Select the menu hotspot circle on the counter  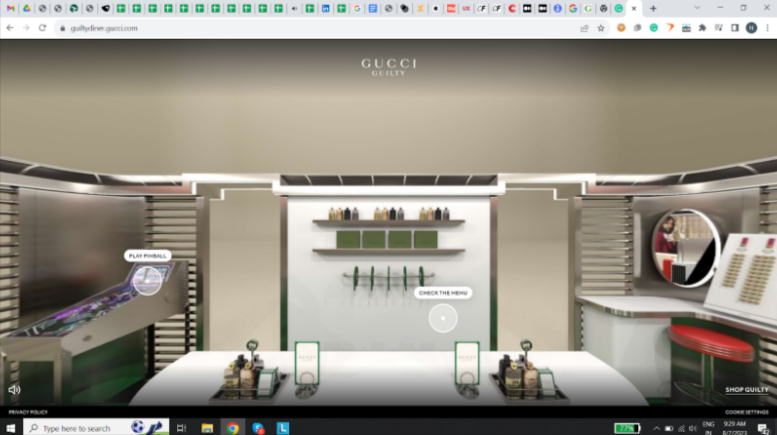[x=443, y=318]
